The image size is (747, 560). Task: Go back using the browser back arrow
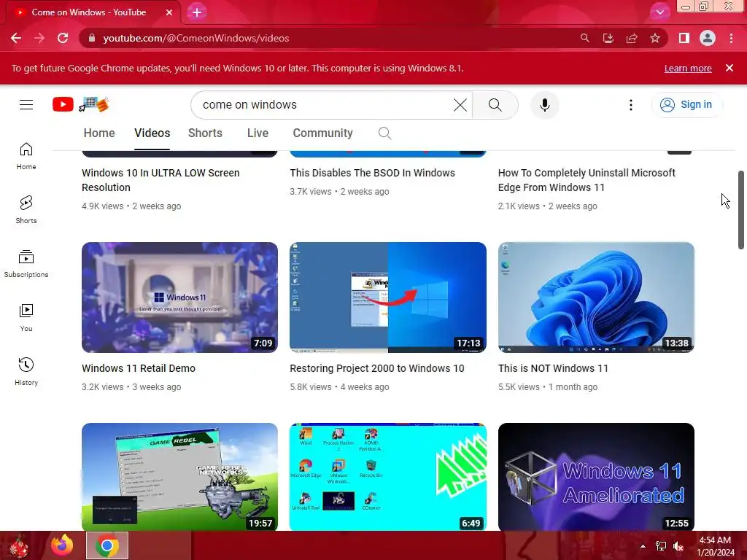click(x=16, y=38)
